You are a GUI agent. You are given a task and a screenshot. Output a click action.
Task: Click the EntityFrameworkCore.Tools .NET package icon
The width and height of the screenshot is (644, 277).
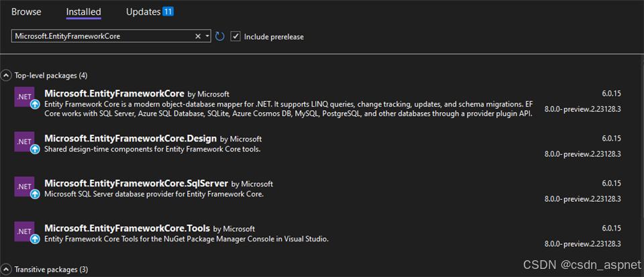point(24,231)
